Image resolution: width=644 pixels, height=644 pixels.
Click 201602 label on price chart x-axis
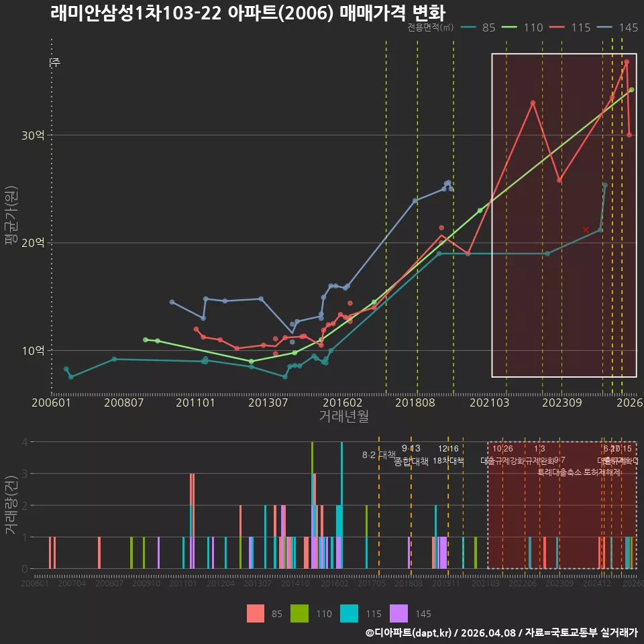pos(342,402)
